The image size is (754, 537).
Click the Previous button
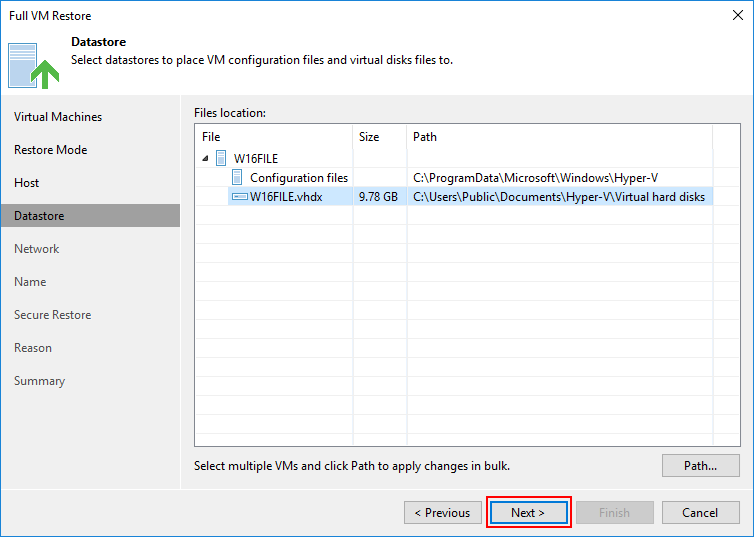coord(443,513)
